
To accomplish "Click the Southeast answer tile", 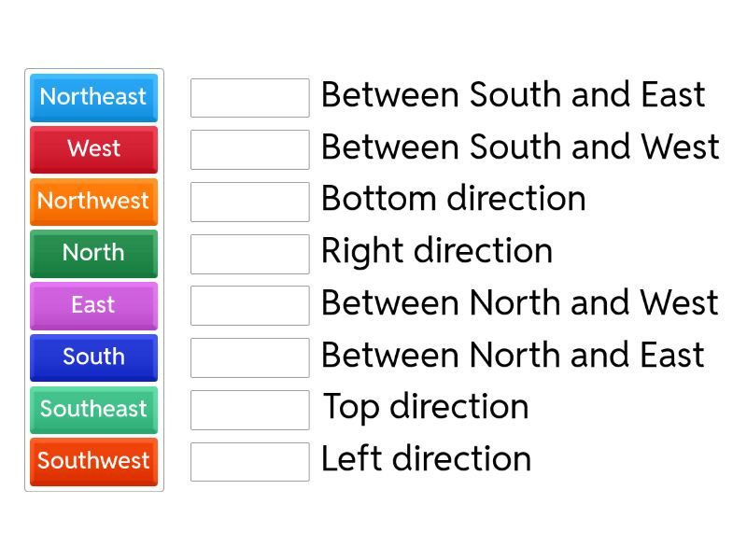I will point(93,410).
